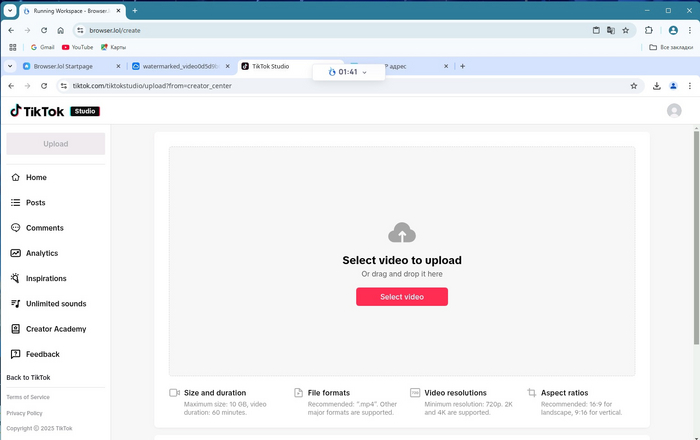Click the File formats heading
This screenshot has width=700, height=440.
(x=329, y=393)
